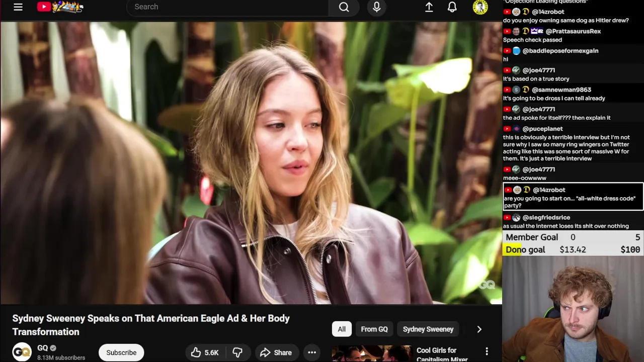Open the GQ channel name link
This screenshot has height=362, width=644.
click(42, 348)
